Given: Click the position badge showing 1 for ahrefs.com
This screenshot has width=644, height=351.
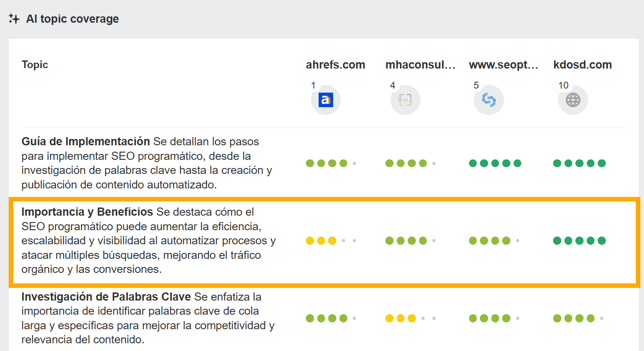Looking at the screenshot, I should [x=313, y=85].
